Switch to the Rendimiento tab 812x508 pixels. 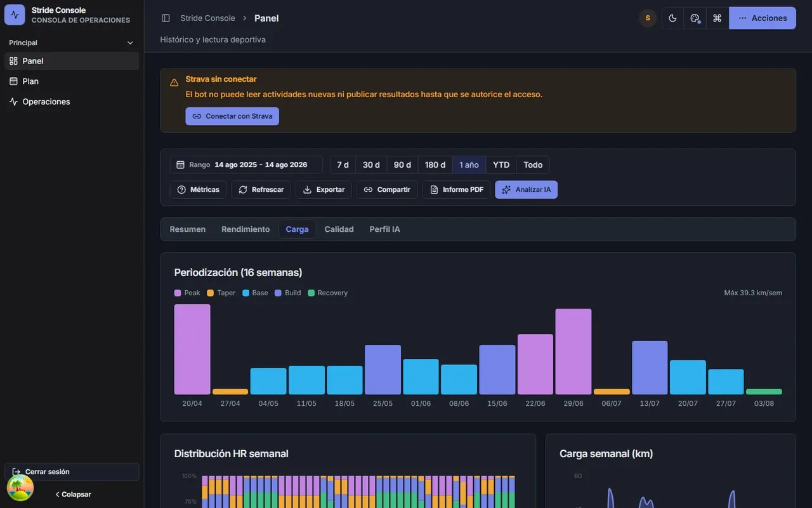tap(246, 229)
